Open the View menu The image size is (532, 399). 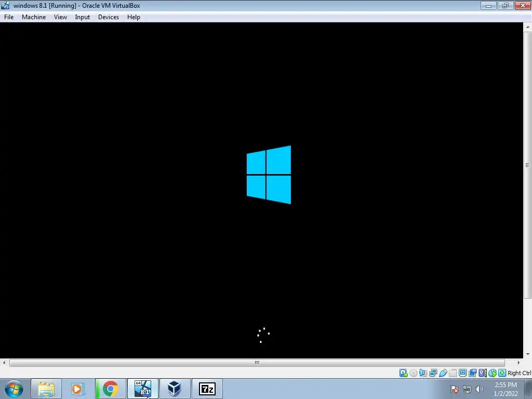coord(60,17)
